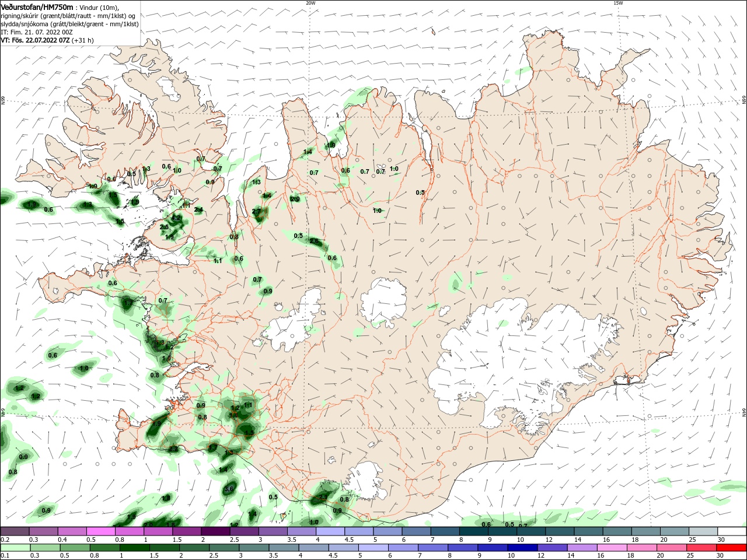
Task: Click upper legend swatch labeled 3.5
Action: coord(301,531)
